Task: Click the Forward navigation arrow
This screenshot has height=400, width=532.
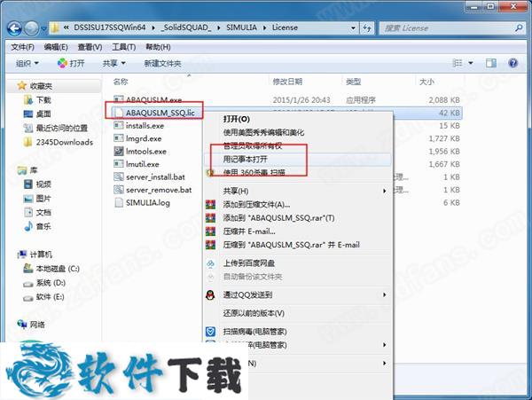Action: [32, 28]
